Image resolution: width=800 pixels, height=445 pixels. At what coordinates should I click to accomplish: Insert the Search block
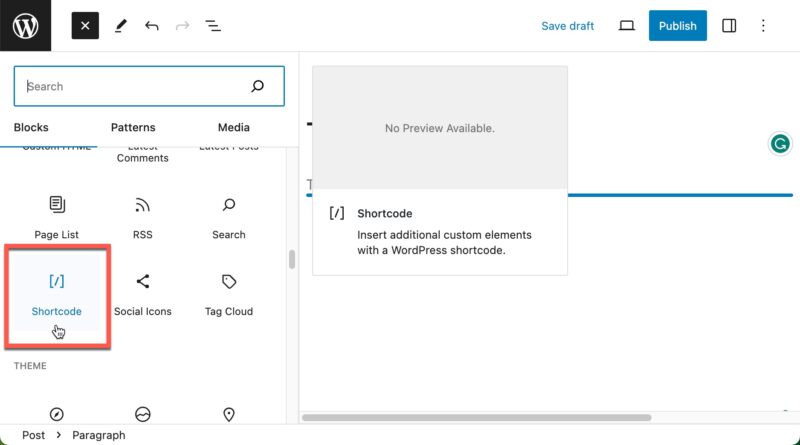[x=229, y=217]
